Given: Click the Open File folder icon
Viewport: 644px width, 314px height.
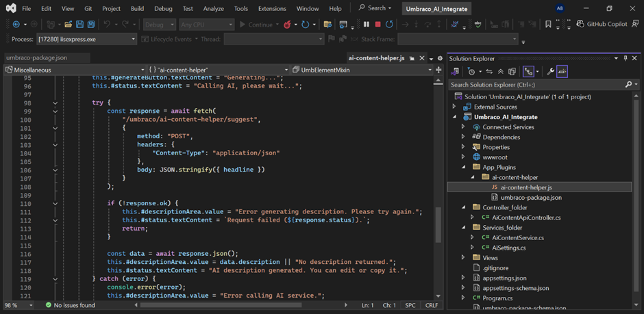Looking at the screenshot, I should [x=68, y=25].
